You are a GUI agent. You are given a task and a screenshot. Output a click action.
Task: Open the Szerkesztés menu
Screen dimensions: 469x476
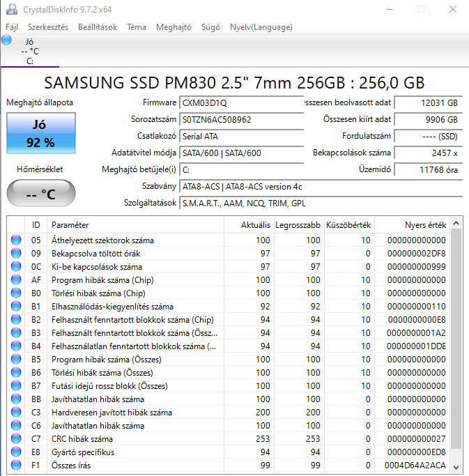point(48,27)
